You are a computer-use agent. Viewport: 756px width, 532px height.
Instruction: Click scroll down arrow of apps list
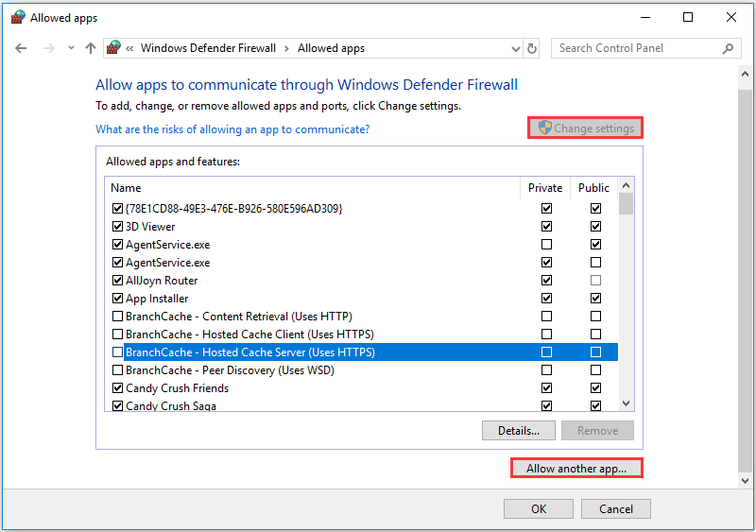[x=627, y=403]
